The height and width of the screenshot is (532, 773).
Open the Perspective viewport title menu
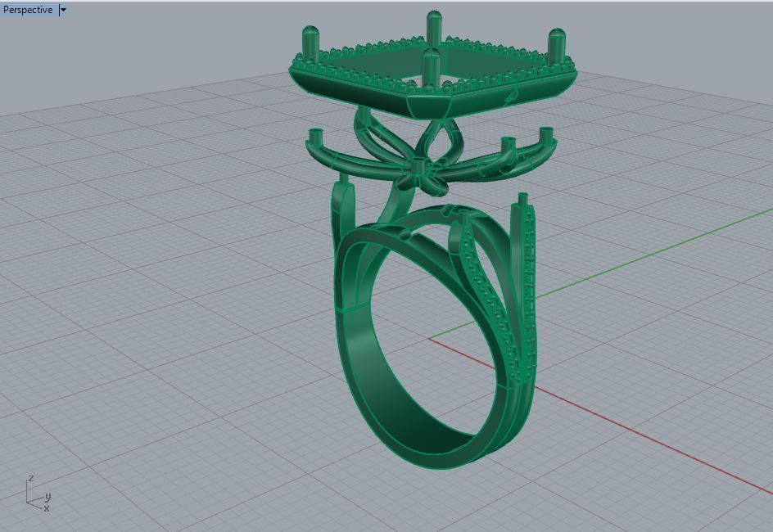point(28,9)
